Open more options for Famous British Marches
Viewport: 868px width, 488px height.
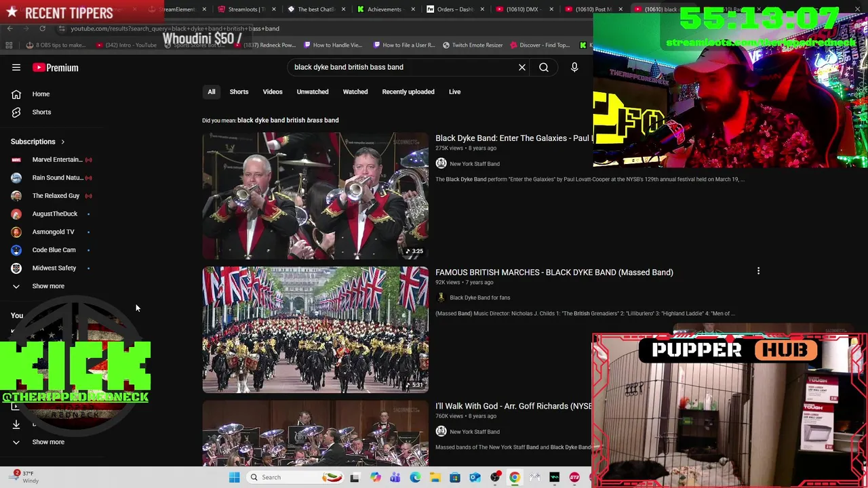758,272
